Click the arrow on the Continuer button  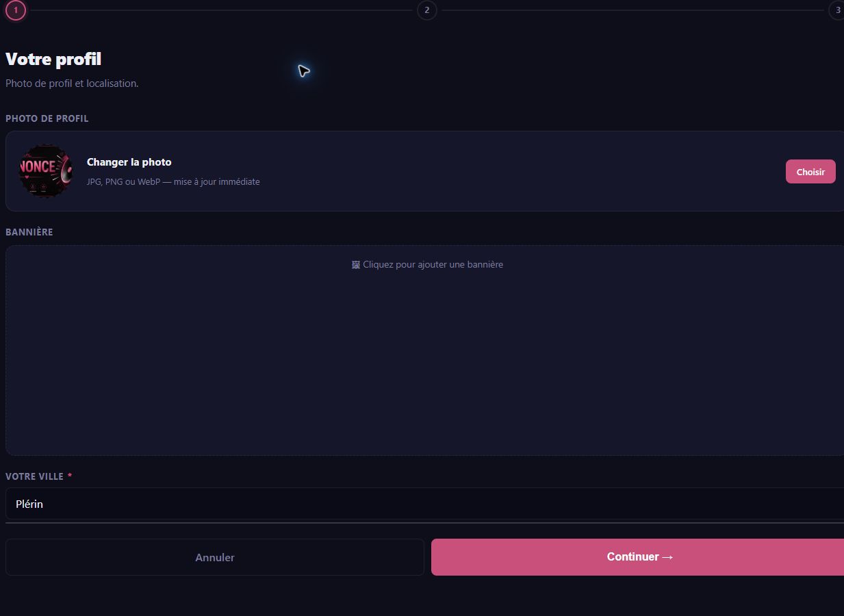click(668, 557)
